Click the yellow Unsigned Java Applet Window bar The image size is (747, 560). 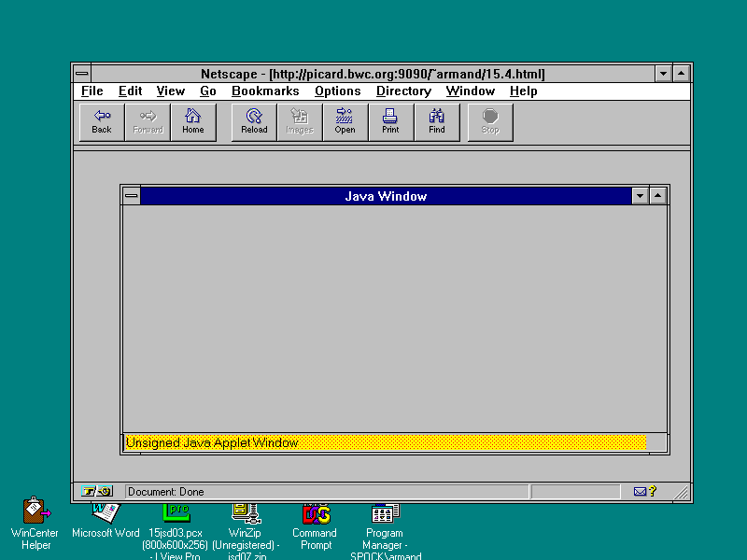click(x=385, y=442)
